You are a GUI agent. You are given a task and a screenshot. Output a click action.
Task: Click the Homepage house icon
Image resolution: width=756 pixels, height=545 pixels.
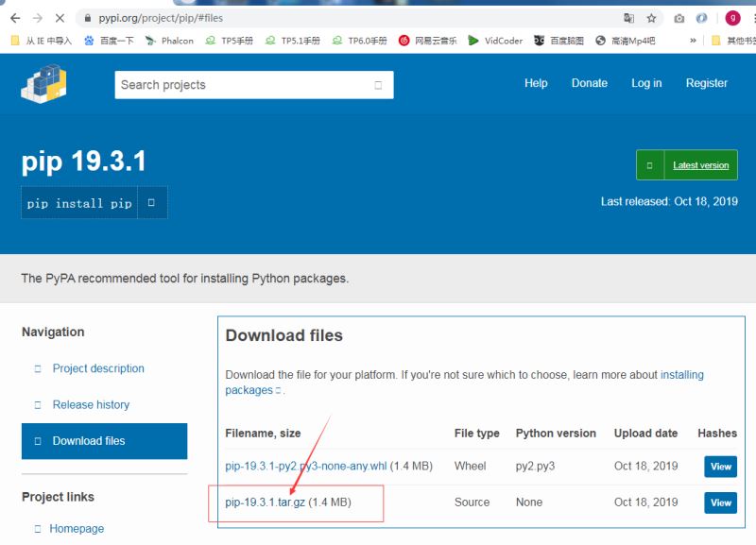pos(38,529)
